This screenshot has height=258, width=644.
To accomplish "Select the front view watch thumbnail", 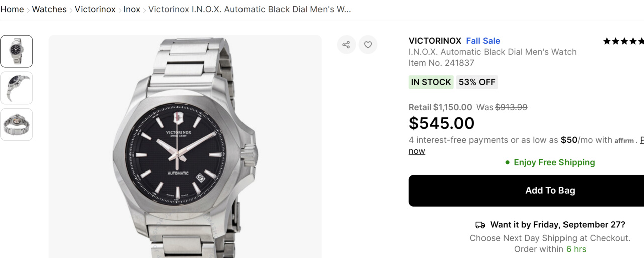I will [x=17, y=51].
